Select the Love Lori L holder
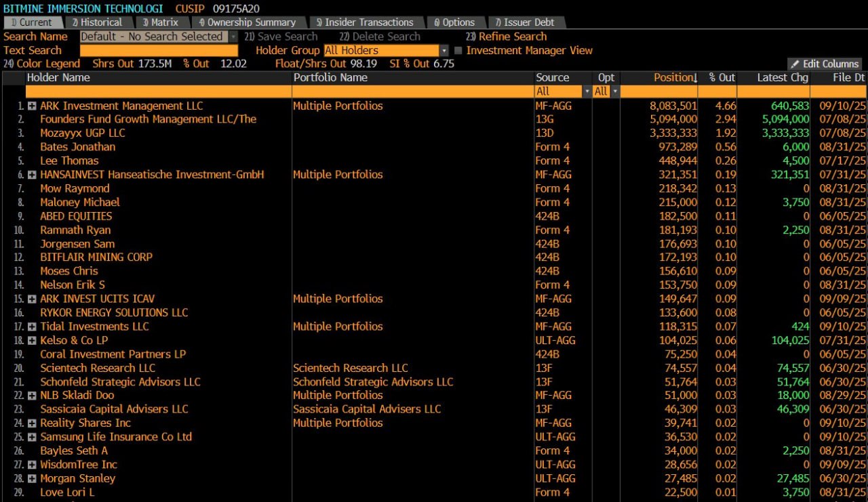The height and width of the screenshot is (502, 868). [67, 493]
